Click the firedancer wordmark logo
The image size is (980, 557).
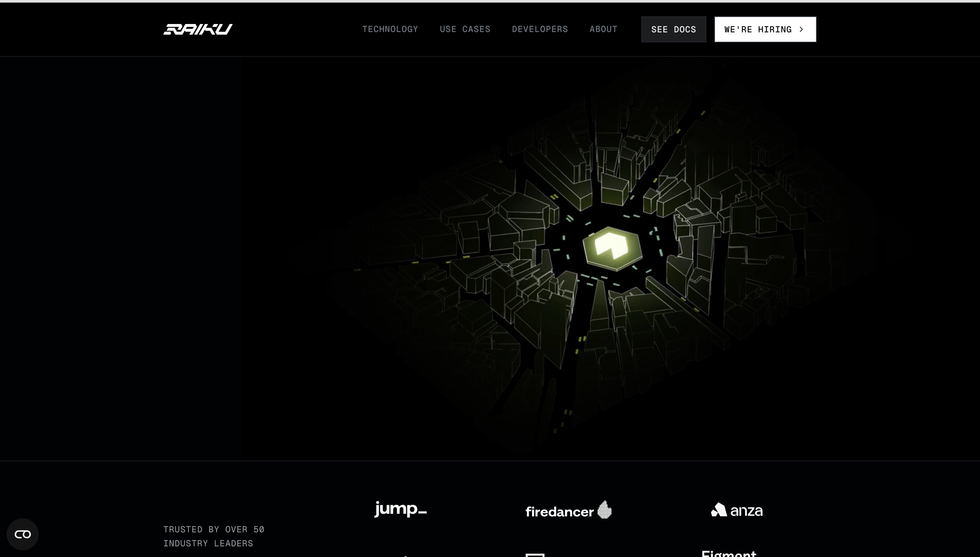[559, 512]
